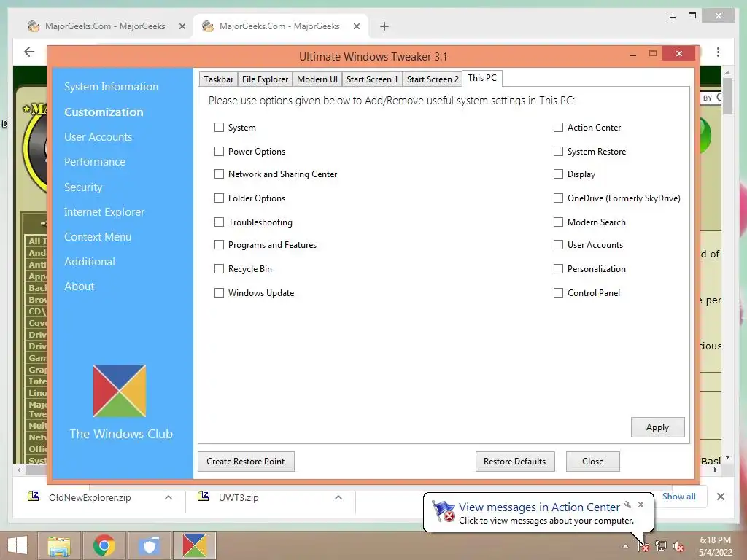Close the downloads bar
This screenshot has height=560, width=747.
[720, 497]
